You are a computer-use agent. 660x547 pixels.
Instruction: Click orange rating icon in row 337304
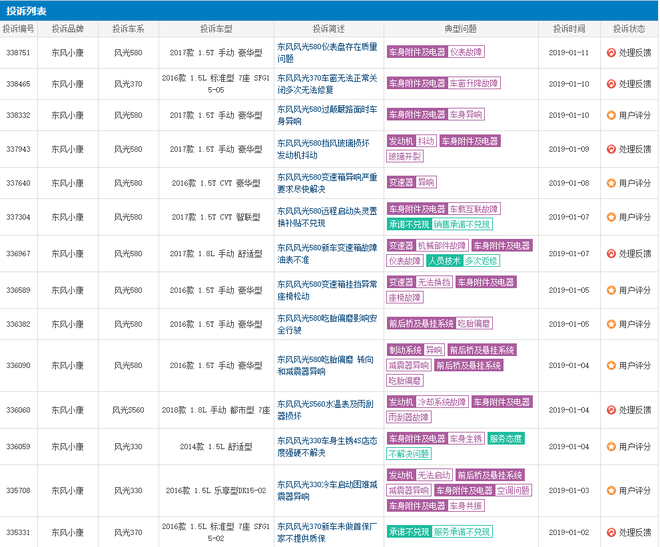coord(611,217)
